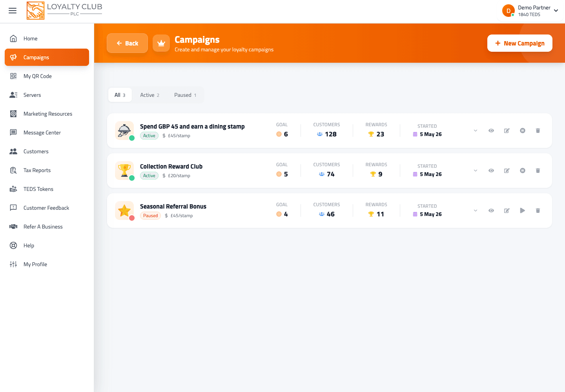Click the Refer A Business handshake icon
The width and height of the screenshot is (565, 392).
point(13,227)
